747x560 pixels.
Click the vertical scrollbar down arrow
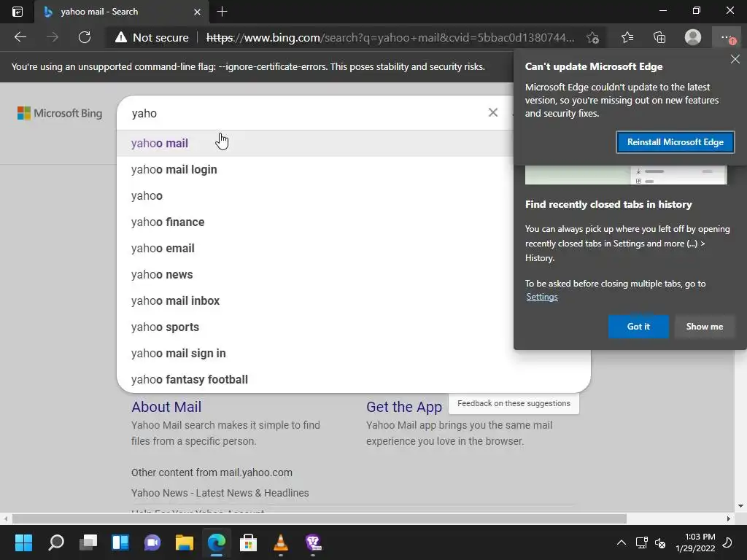pyautogui.click(x=740, y=506)
